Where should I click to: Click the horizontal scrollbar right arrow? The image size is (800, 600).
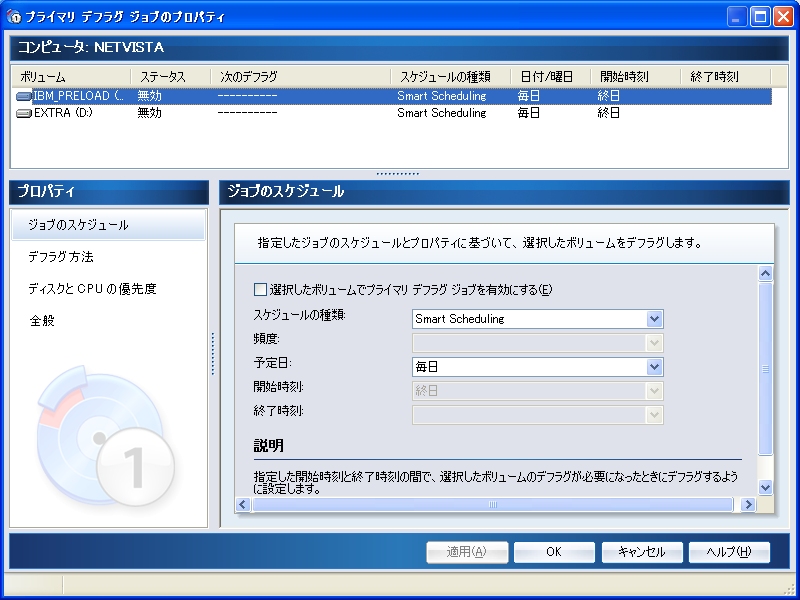(748, 505)
